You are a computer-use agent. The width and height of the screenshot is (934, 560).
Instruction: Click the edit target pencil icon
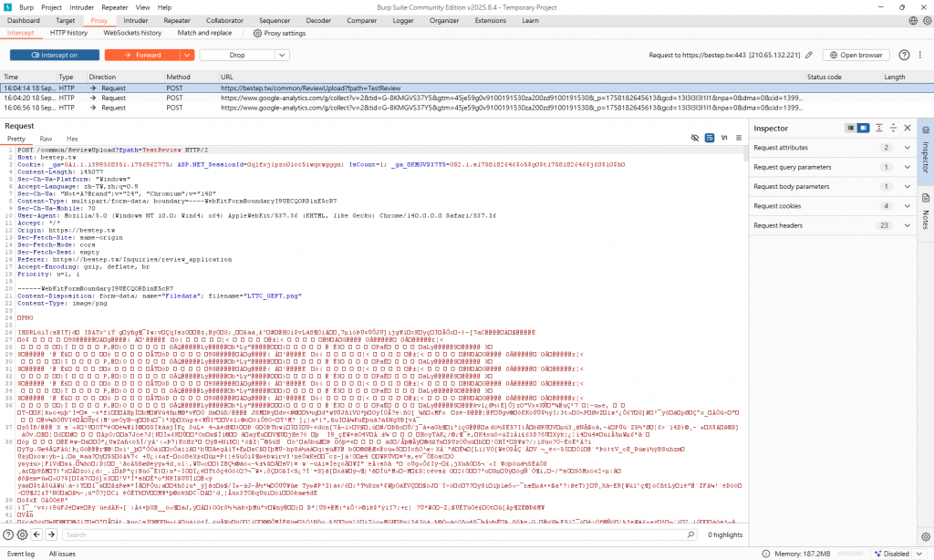click(808, 55)
